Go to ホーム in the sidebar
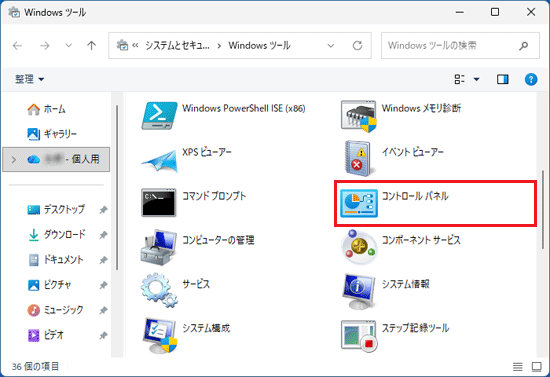Screen dimensions: 550x377 (x=47, y=109)
